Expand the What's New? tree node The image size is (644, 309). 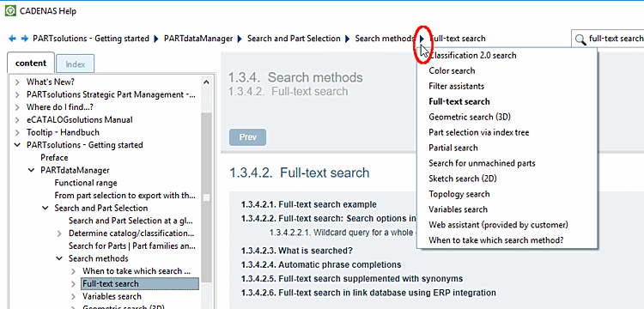coord(17,82)
